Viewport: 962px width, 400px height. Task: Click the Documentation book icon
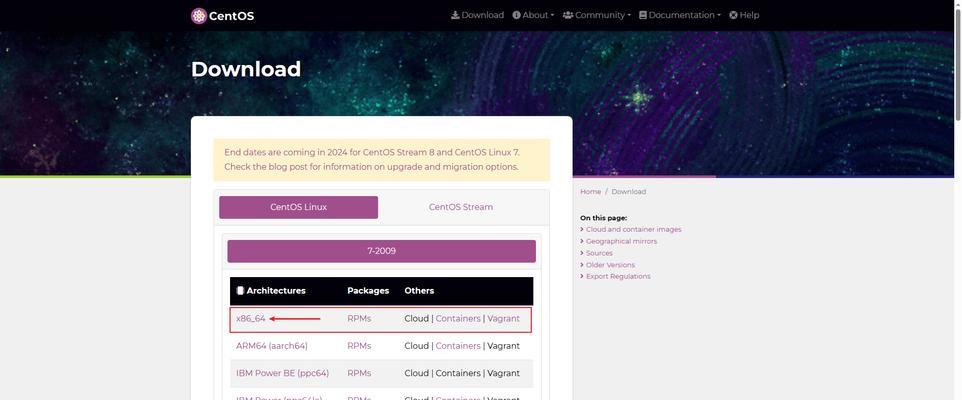(x=643, y=15)
